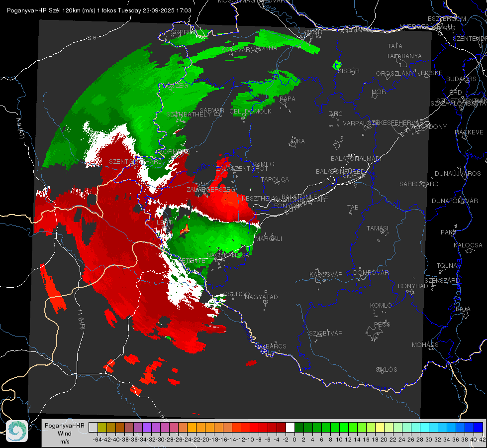
Task: Click the TAB city label
Action: 353,208
